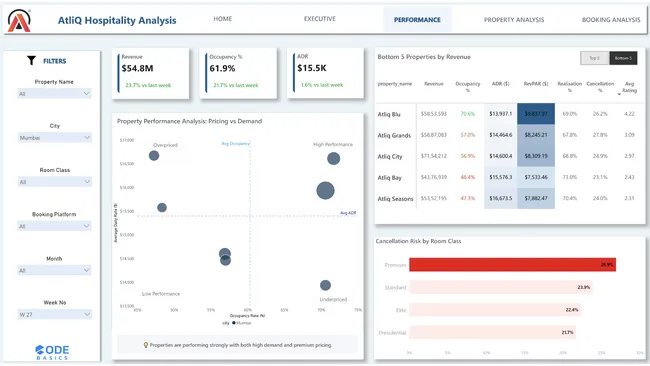The width and height of the screenshot is (650, 366).
Task: Click the Presidential cancellation bar
Action: click(492, 332)
